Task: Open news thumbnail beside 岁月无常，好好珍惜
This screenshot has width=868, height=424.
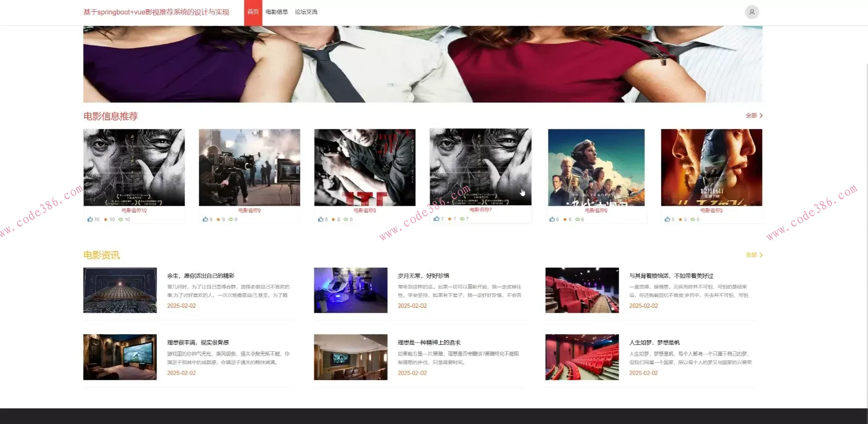Action: 350,290
